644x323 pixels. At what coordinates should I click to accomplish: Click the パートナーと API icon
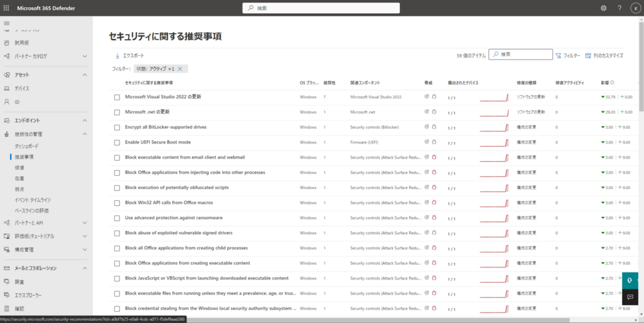[x=7, y=223]
